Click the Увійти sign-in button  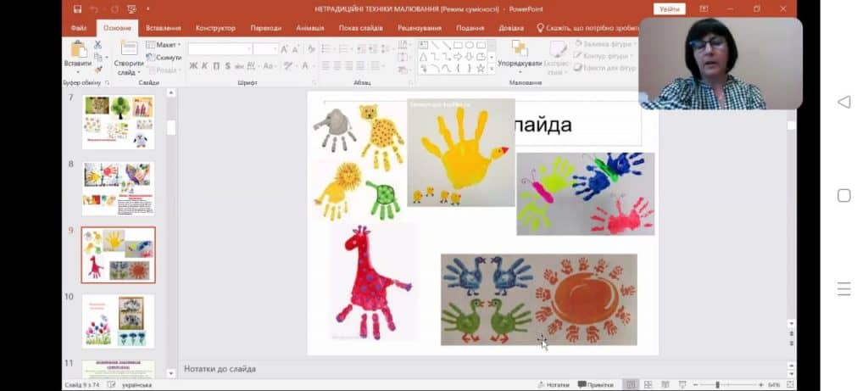click(x=669, y=8)
